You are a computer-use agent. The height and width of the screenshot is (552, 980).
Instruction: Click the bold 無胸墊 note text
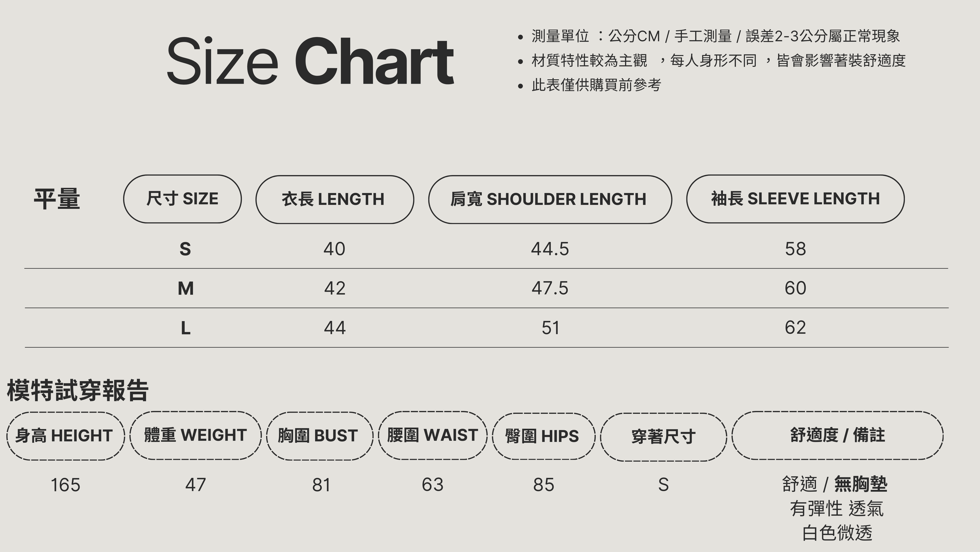[860, 484]
